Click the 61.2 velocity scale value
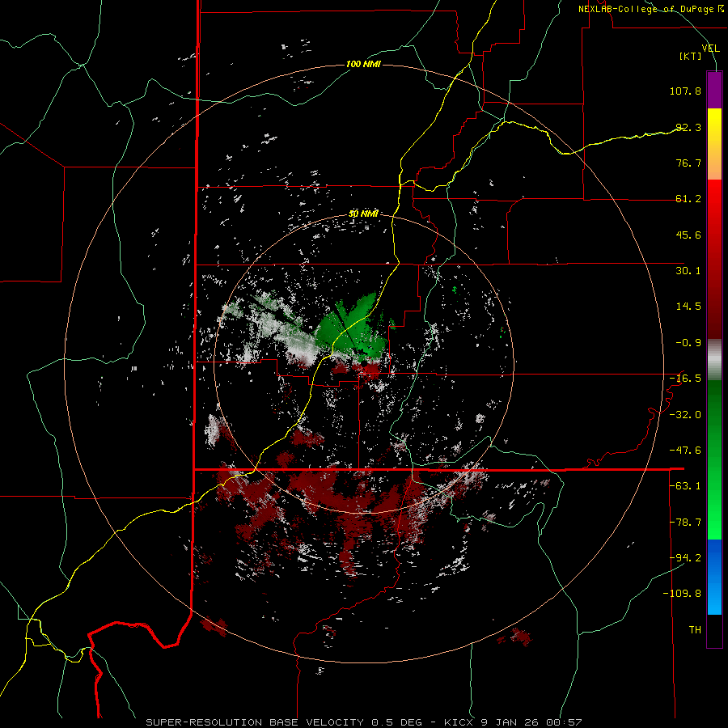This screenshot has width=728, height=728. [x=688, y=199]
